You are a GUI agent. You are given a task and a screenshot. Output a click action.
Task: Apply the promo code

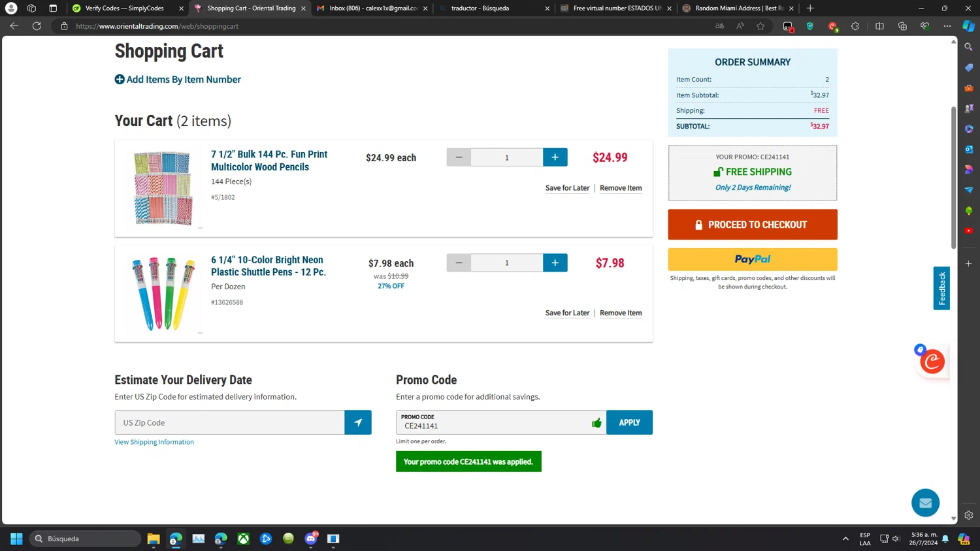click(x=629, y=422)
